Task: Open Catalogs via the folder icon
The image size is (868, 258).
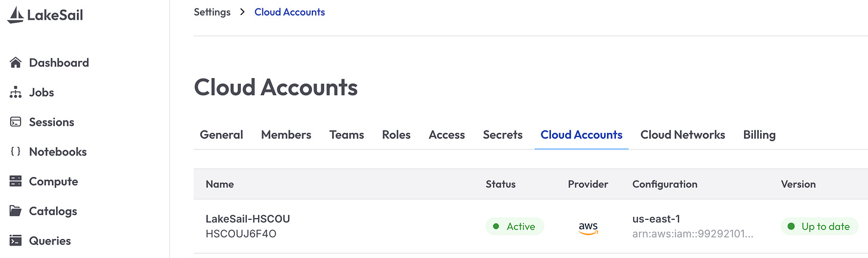Action: (16, 211)
